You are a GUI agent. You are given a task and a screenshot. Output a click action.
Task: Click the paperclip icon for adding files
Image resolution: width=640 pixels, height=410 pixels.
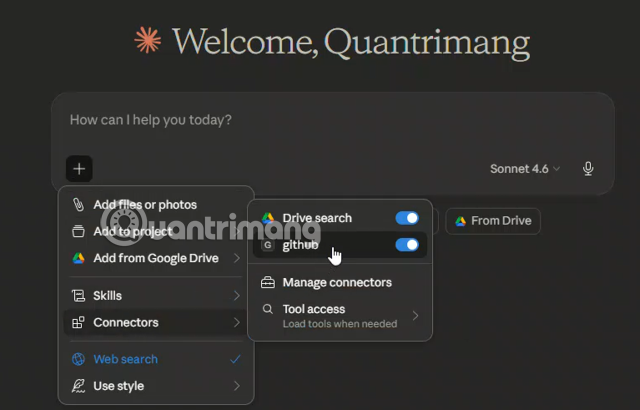click(78, 205)
